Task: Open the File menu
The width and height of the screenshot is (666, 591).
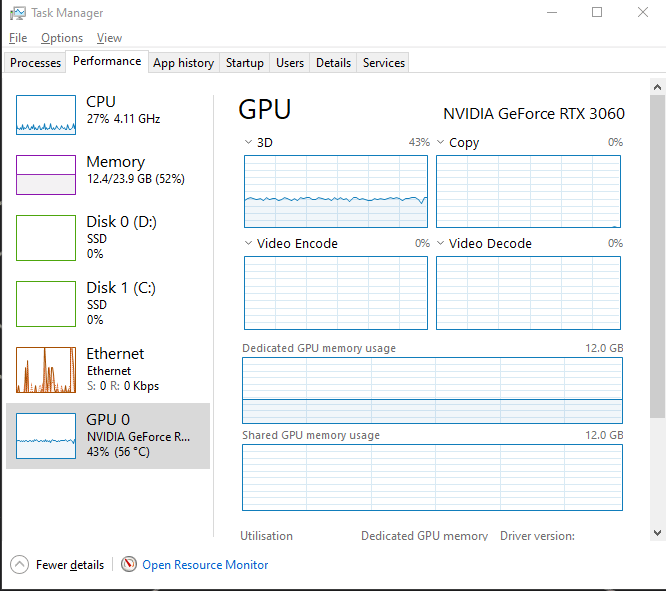Action: pos(18,38)
